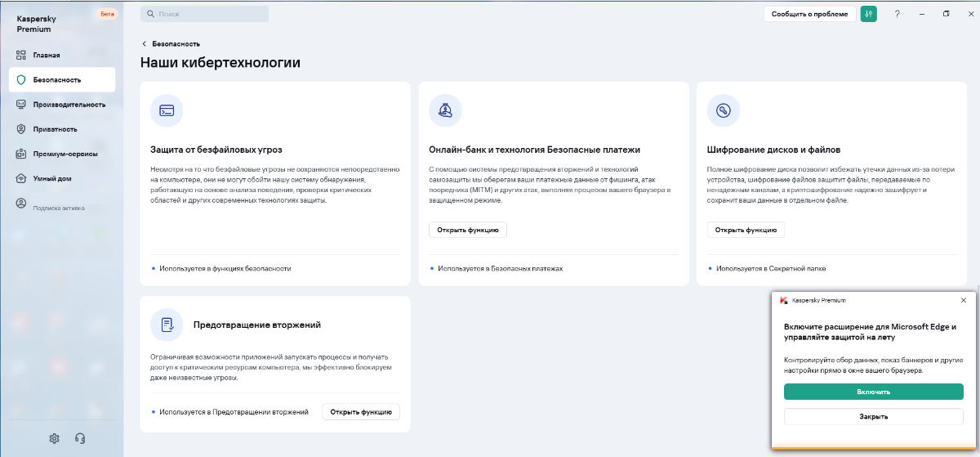Viewport: 980px width, 457px height.
Task: Click Закрыть in the extension popup
Action: click(x=873, y=416)
